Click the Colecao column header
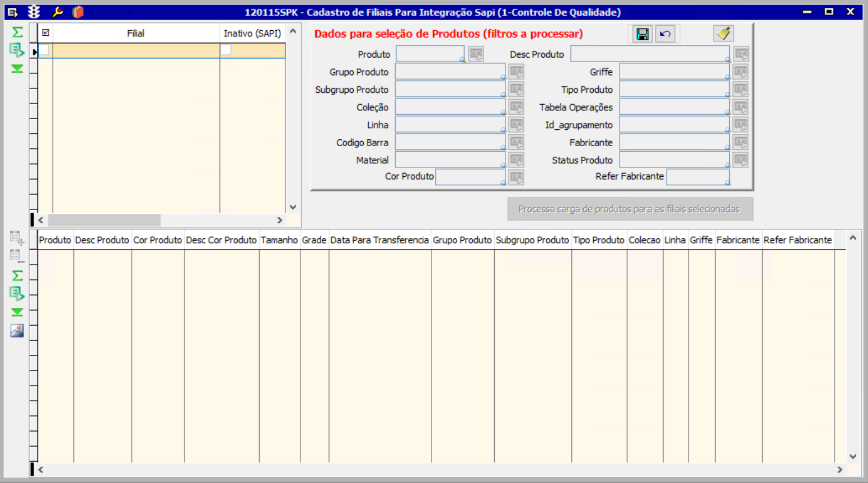Viewport: 868px width, 483px height. click(645, 240)
